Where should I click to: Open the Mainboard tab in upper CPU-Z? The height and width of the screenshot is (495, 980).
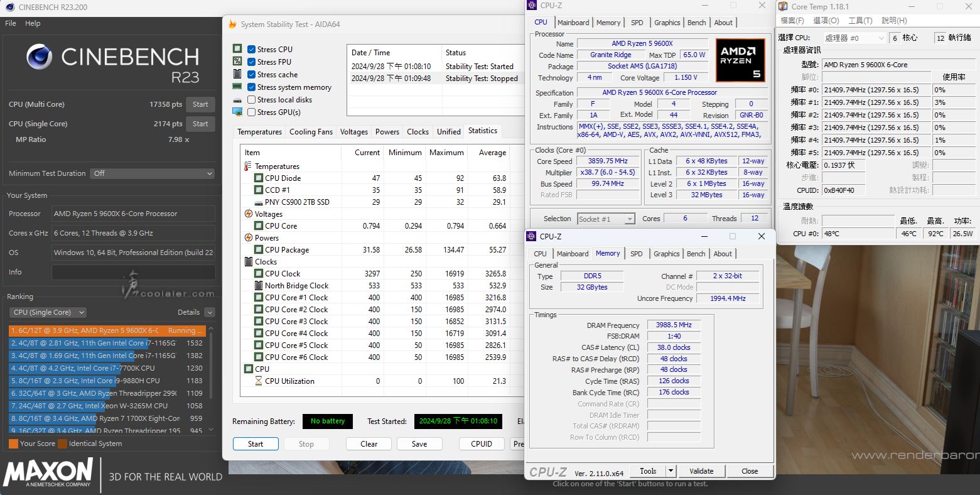click(x=573, y=23)
